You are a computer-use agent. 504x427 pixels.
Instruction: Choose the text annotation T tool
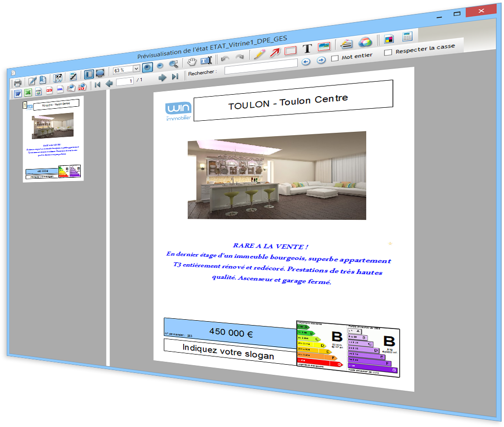coord(307,48)
